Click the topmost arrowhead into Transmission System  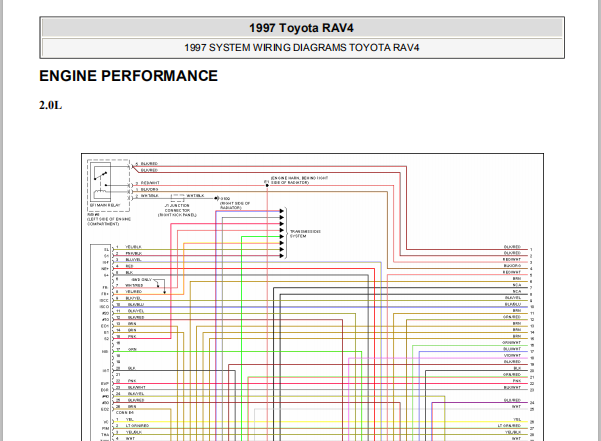pos(282,211)
